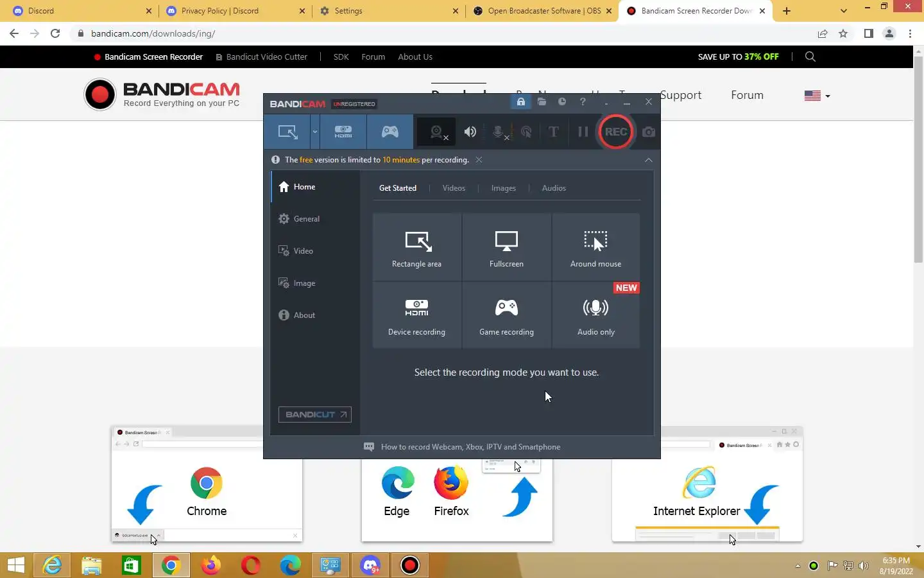Screen dimensions: 924x578
Task: Switch to Videos tab
Action: point(454,188)
